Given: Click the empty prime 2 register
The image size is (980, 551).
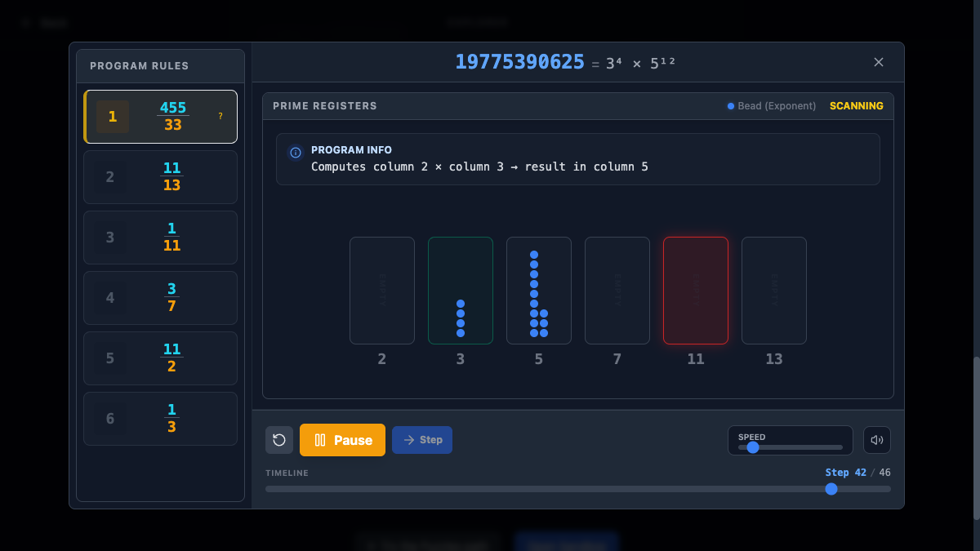Looking at the screenshot, I should click(382, 291).
